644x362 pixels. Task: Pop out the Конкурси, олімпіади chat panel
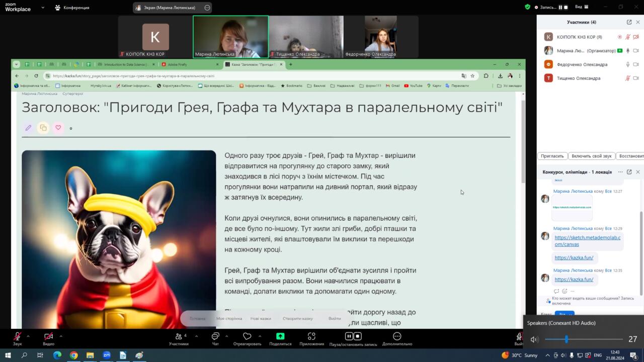(629, 172)
